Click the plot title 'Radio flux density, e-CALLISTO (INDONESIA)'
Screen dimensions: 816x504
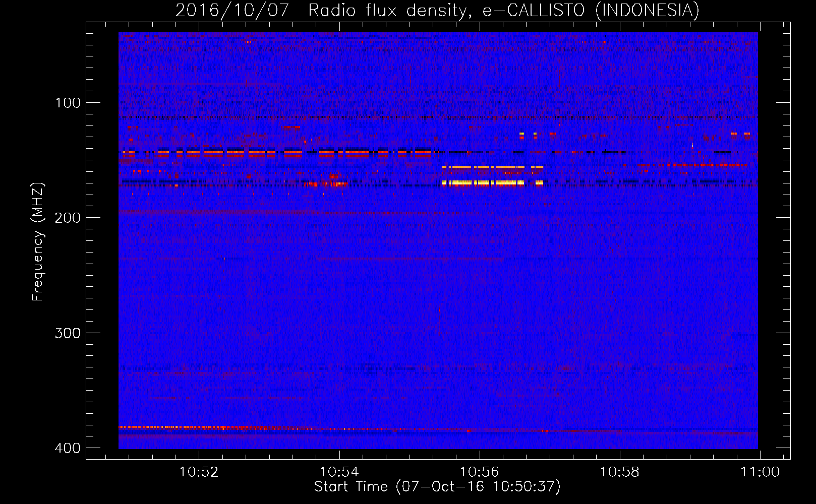(503, 10)
